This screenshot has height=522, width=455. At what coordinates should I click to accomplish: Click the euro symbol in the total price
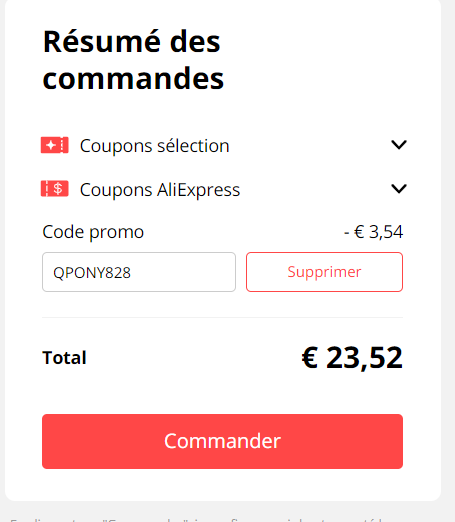[x=310, y=358]
